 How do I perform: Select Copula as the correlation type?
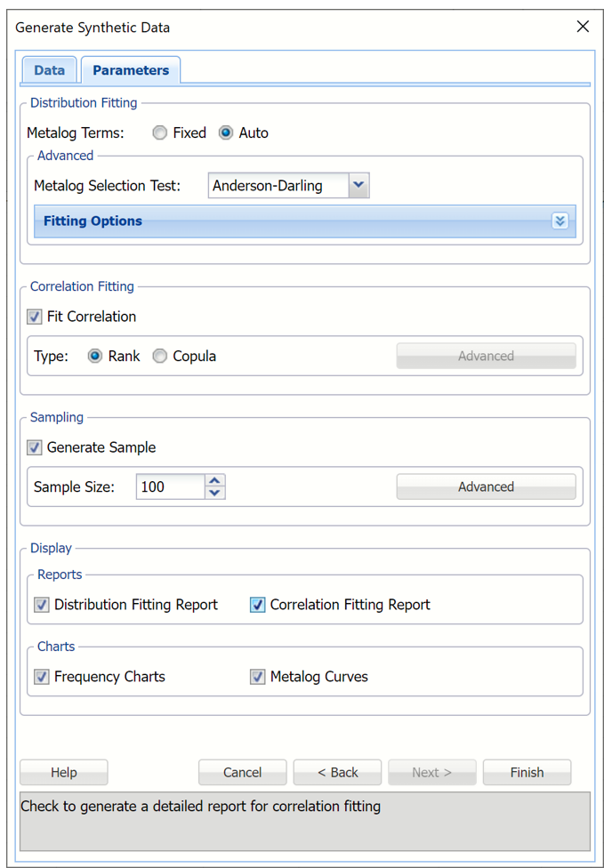click(x=159, y=356)
